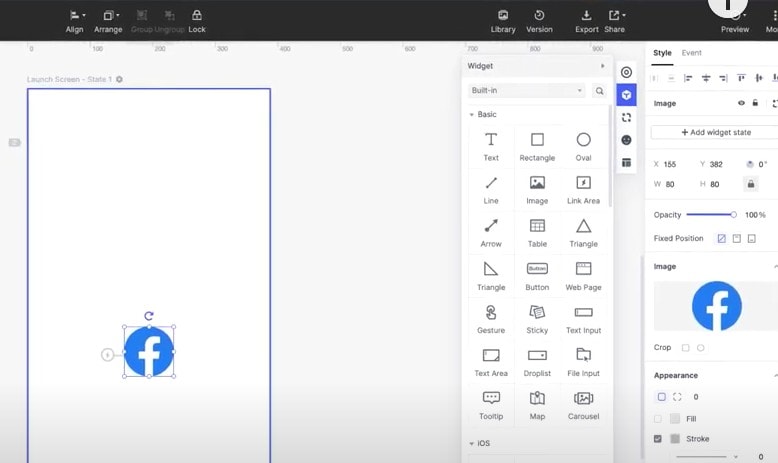Choose the Link Area widget
The width and height of the screenshot is (778, 463).
pos(584,190)
